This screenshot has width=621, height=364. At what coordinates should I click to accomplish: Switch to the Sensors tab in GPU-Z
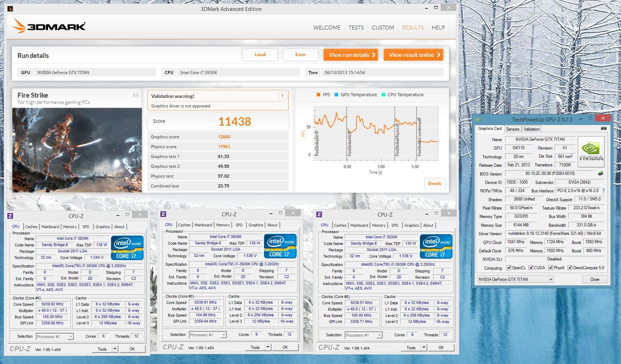click(x=513, y=129)
